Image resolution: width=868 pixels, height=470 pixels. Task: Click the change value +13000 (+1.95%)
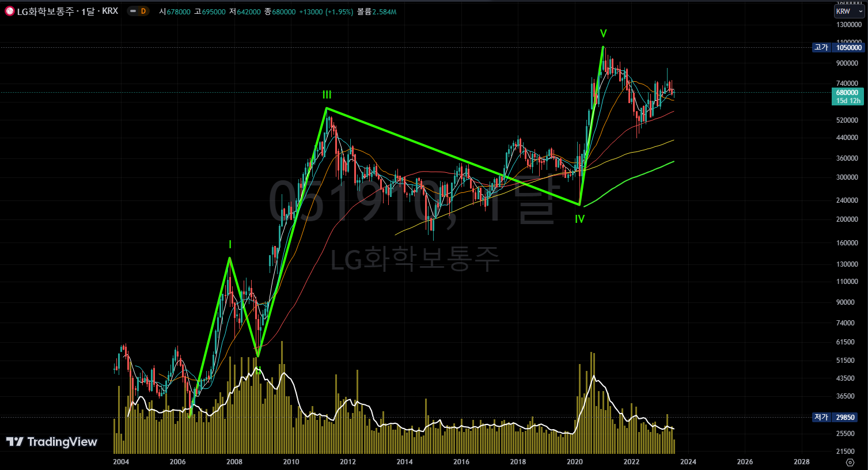coord(326,12)
